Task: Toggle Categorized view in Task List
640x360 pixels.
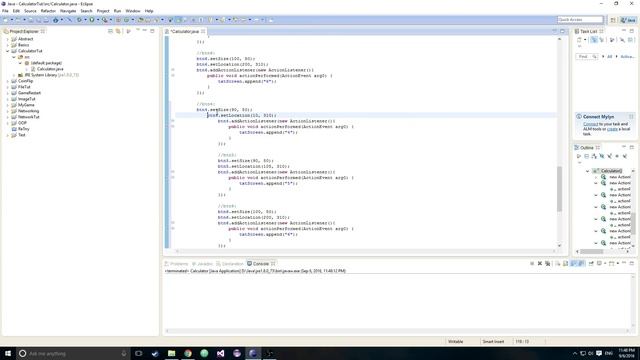Action: coord(594,40)
